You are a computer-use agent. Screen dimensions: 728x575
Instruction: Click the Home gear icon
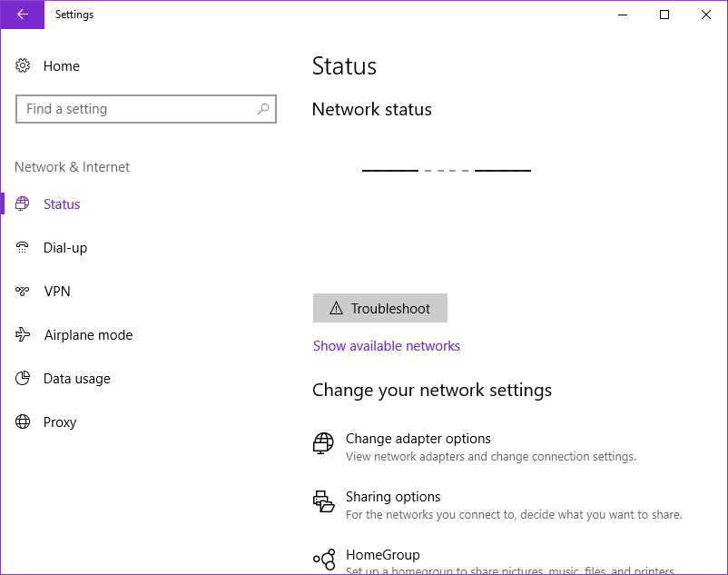click(23, 65)
